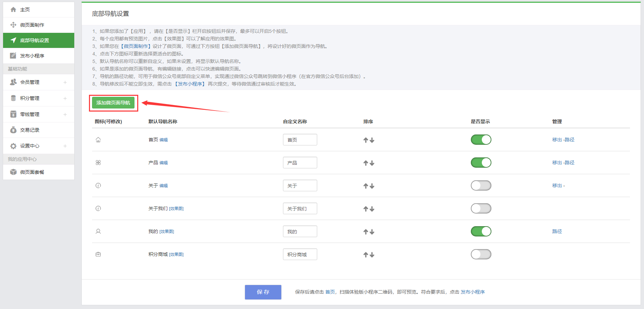Click the 积分商城 row shop icon
This screenshot has width=644, height=309.
[98, 254]
